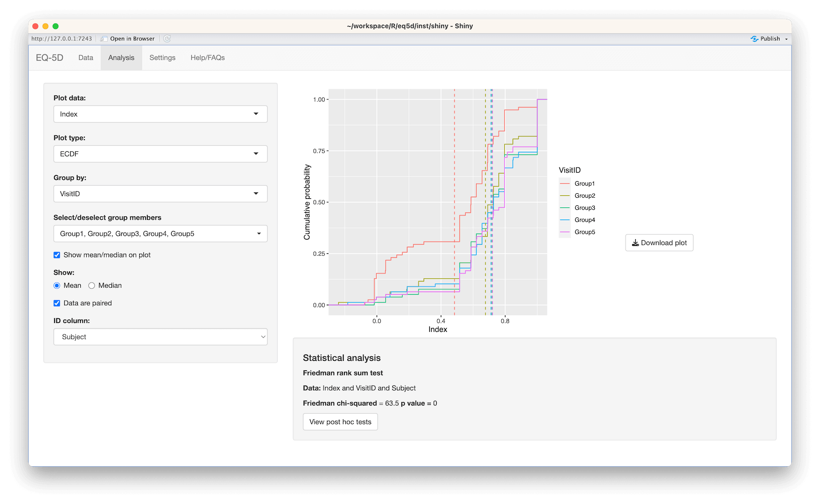The image size is (820, 504).
Task: Switch to the Data tab
Action: [x=85, y=58]
